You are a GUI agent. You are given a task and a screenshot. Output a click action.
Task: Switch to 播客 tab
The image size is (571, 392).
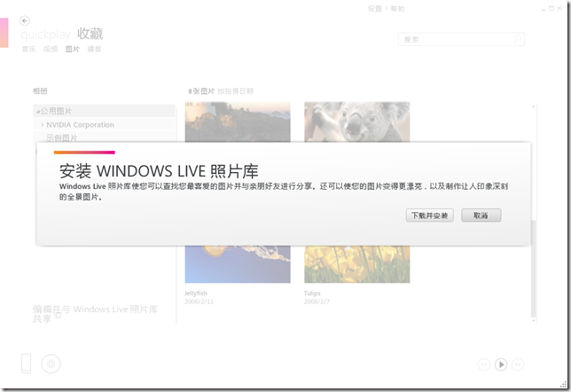click(x=94, y=49)
